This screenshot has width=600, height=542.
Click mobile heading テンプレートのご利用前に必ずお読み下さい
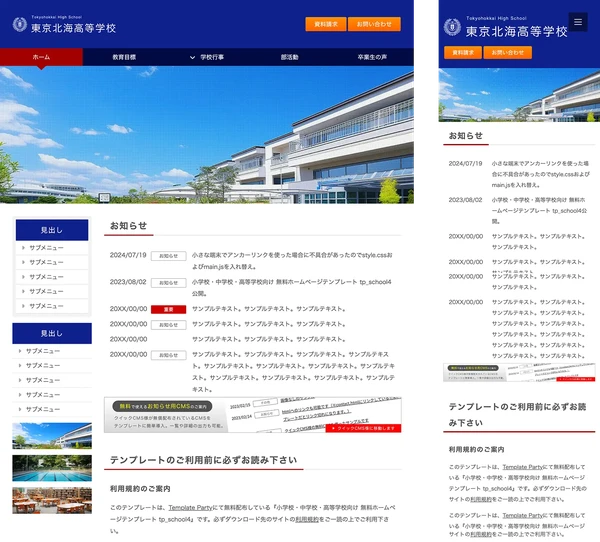[517, 415]
